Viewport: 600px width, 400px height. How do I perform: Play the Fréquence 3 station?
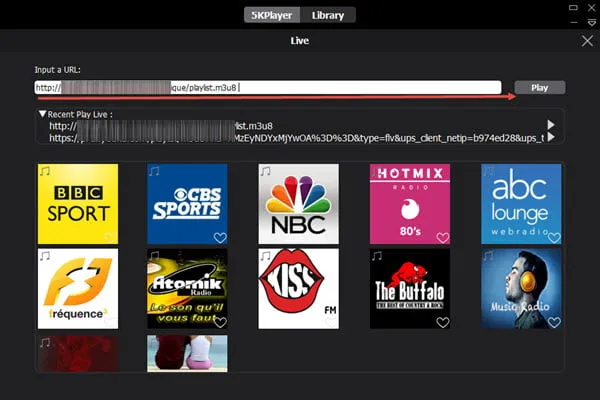pos(77,289)
